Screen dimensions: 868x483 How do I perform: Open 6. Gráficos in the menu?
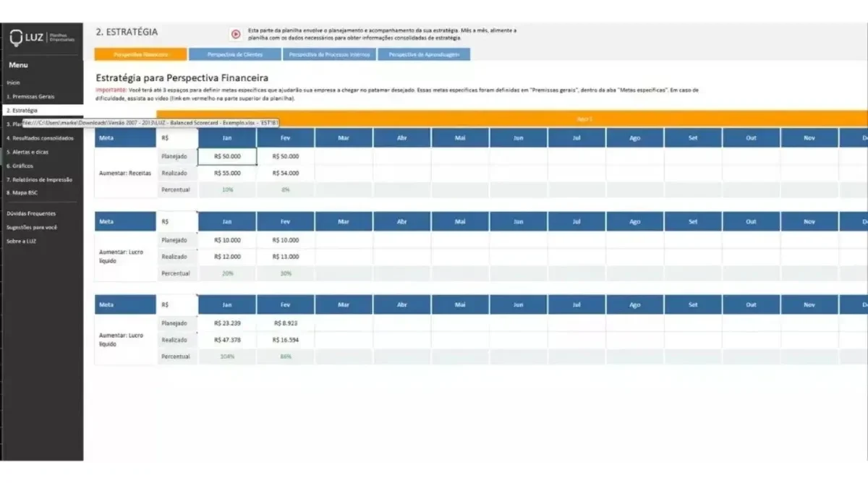click(20, 166)
